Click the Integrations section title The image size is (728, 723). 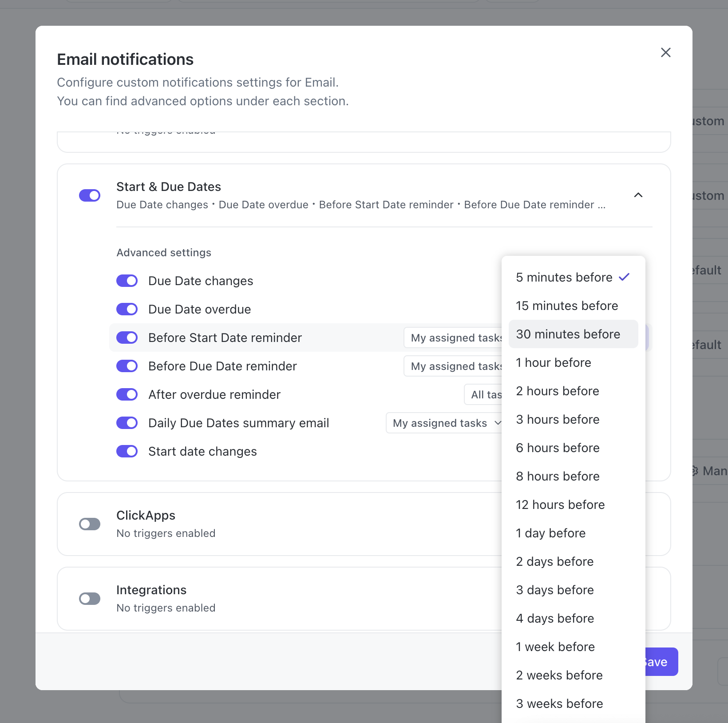click(151, 590)
